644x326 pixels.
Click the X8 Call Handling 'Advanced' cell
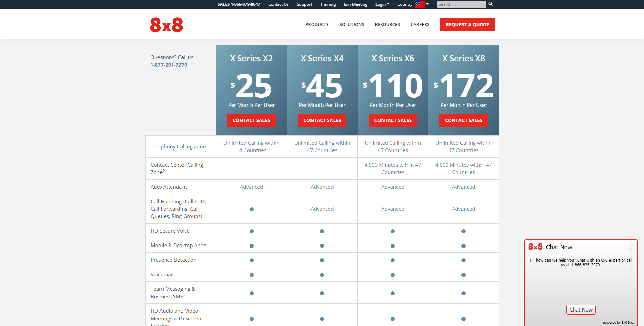click(x=464, y=209)
